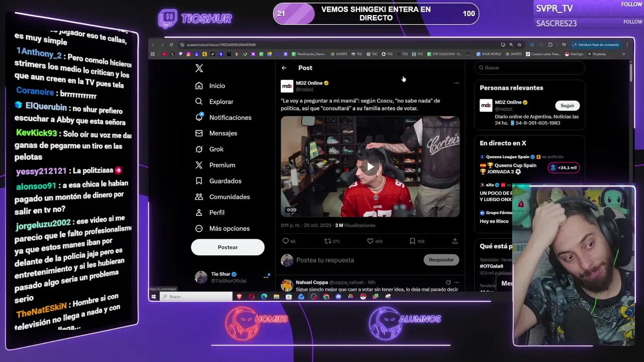Click MDZ Online profile avatar in post

tap(287, 86)
